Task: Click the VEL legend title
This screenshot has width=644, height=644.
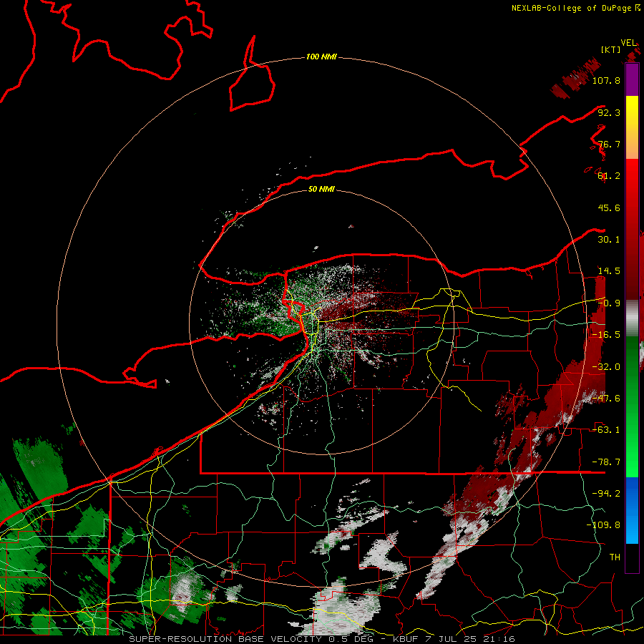Action: pyautogui.click(x=629, y=43)
